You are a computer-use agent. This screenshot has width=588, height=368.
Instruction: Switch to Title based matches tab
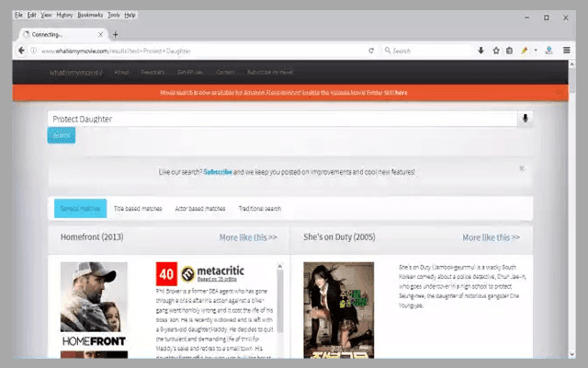[137, 209]
